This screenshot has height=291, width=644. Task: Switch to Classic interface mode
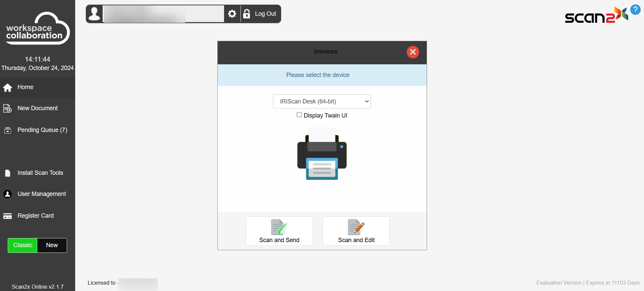22,245
